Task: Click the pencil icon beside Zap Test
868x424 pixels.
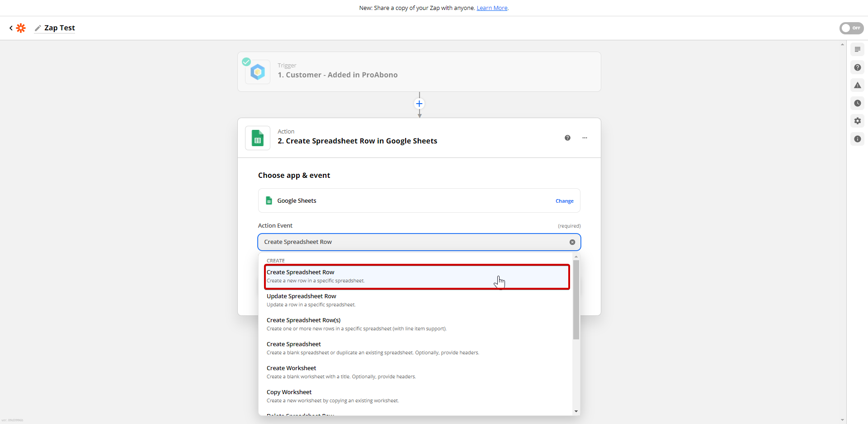Action: tap(38, 28)
